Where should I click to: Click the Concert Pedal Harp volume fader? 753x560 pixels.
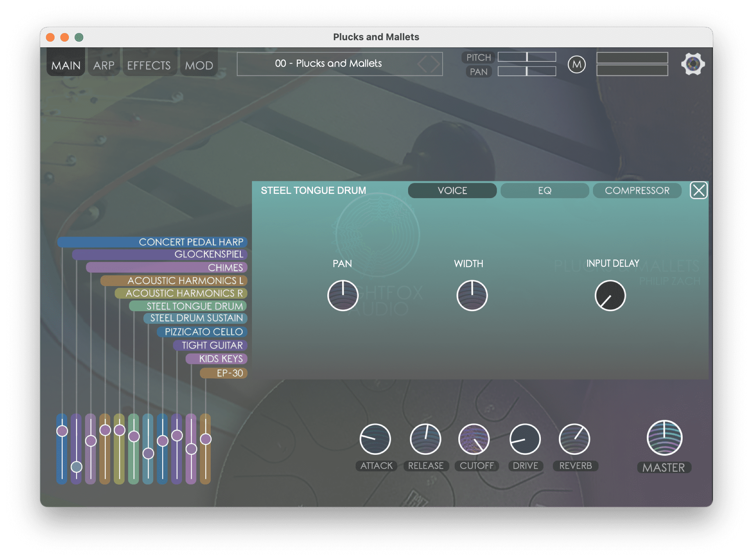click(62, 431)
